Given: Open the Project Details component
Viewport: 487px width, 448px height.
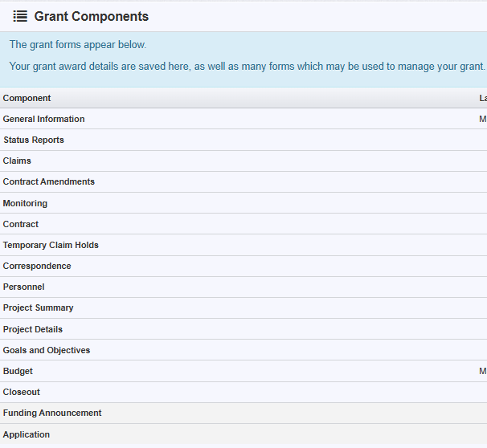Looking at the screenshot, I should pos(33,329).
